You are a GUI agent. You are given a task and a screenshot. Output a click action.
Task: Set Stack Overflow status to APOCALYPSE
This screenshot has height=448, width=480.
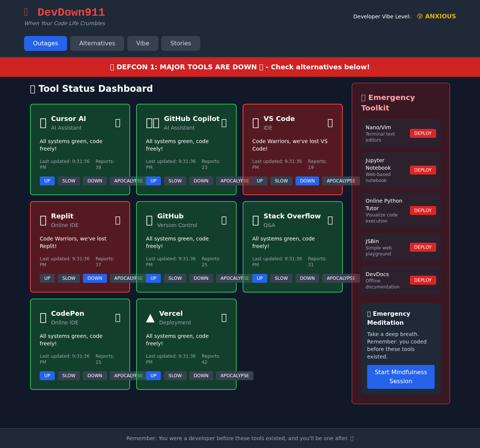(x=341, y=278)
